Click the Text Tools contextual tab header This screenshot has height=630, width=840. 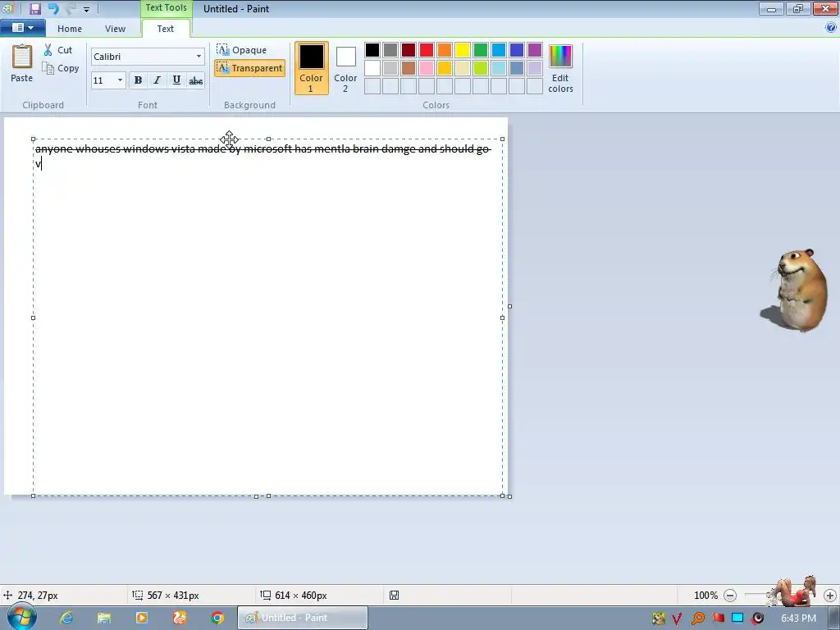coord(166,8)
